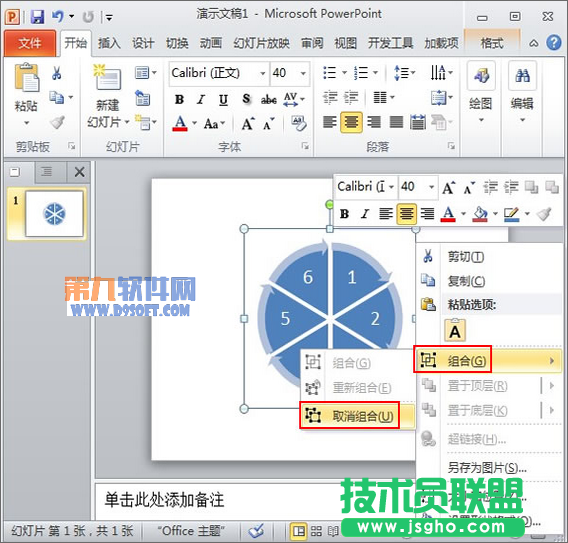Open the font size 40 dropdown in ribbon

click(x=303, y=73)
